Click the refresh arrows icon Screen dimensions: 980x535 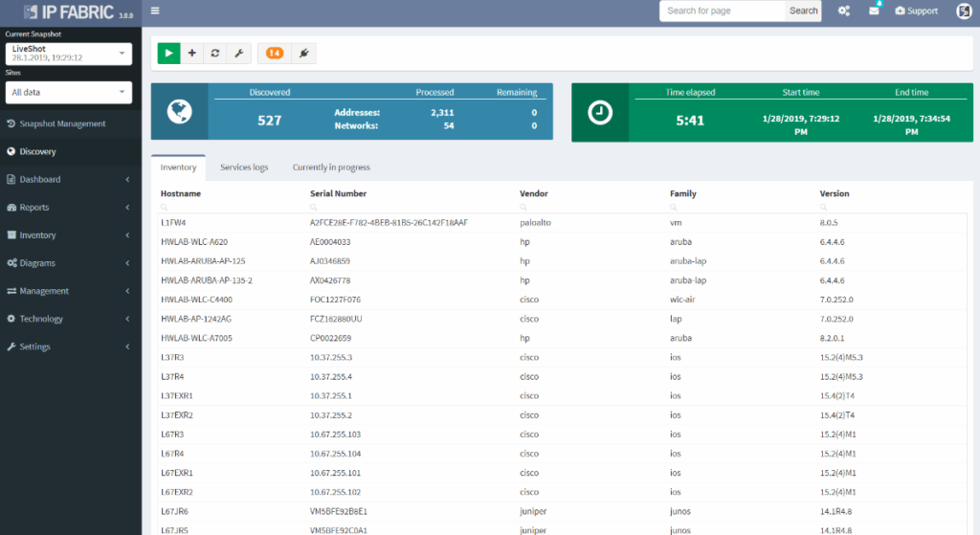pyautogui.click(x=215, y=54)
